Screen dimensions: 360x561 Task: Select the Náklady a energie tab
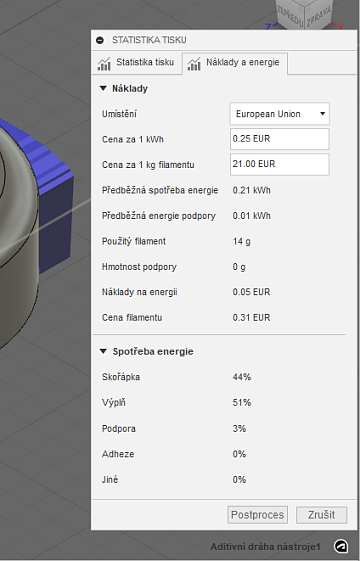coord(234,63)
